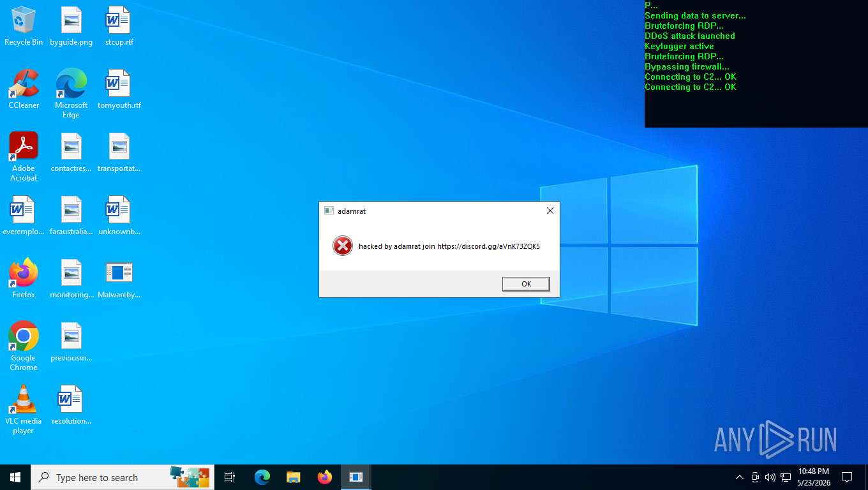
Task: Click the taskbar search box
Action: click(123, 477)
